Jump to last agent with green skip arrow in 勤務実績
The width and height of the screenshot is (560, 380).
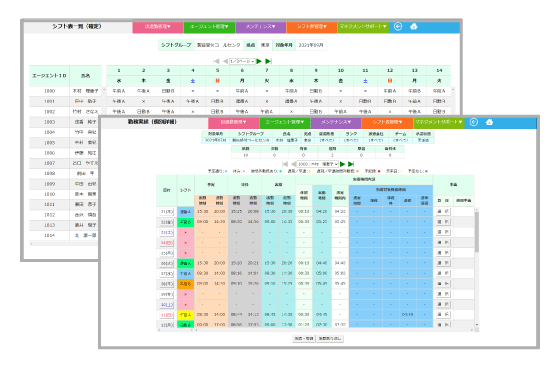(x=351, y=164)
